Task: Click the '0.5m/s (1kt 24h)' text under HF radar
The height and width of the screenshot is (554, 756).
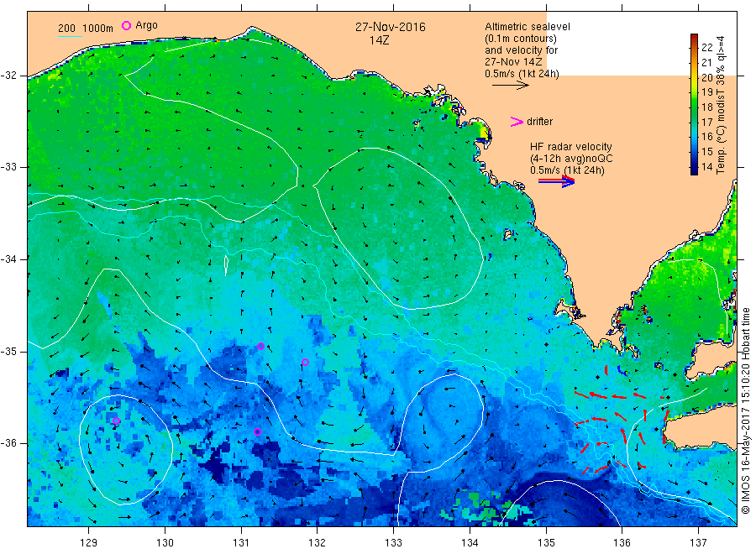Action: pos(567,170)
